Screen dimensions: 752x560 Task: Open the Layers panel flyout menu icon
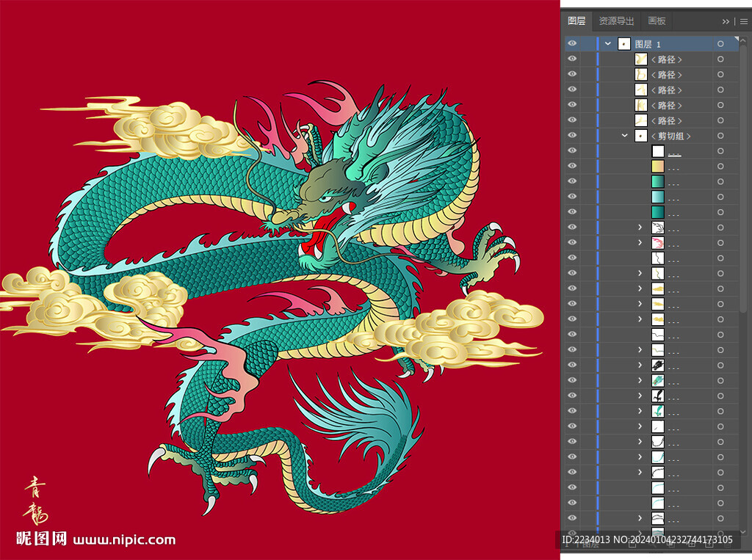(x=743, y=21)
